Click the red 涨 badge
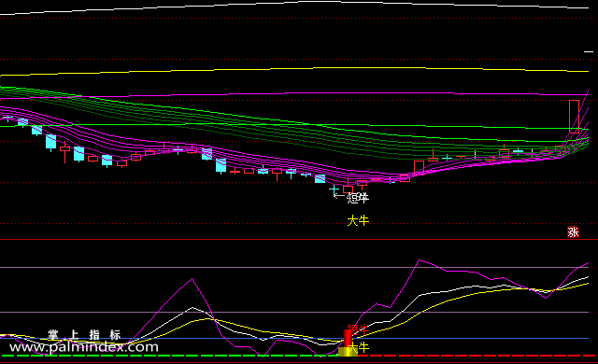The height and width of the screenshot is (364, 598). (573, 231)
